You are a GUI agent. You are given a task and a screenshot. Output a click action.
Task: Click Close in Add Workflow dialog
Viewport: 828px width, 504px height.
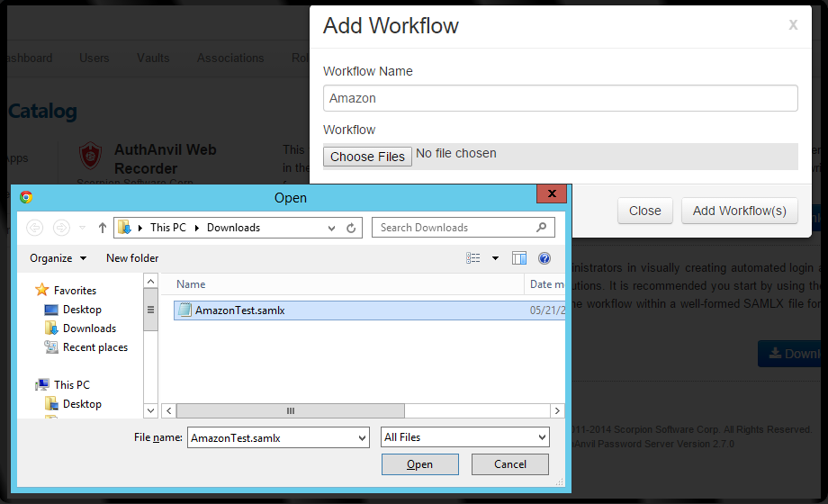(644, 211)
